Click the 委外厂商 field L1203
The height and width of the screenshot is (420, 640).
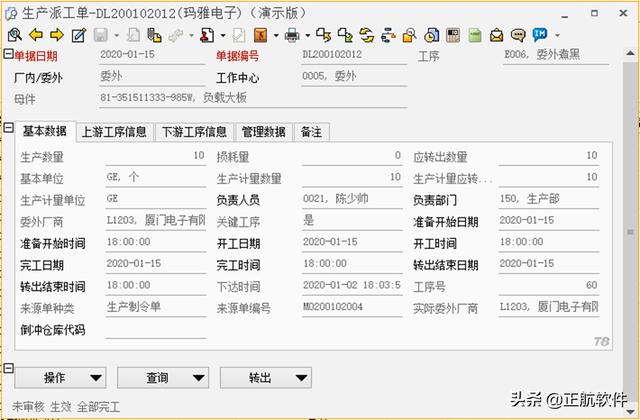pos(156,220)
